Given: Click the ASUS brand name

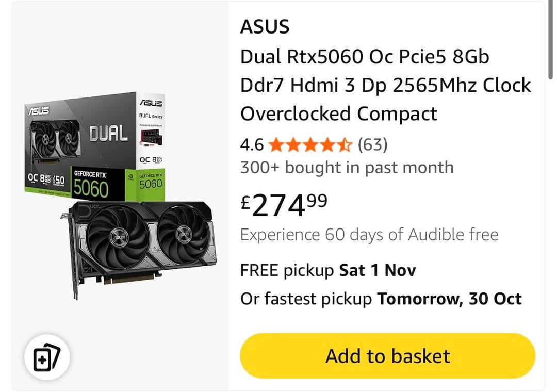Looking at the screenshot, I should 265,27.
